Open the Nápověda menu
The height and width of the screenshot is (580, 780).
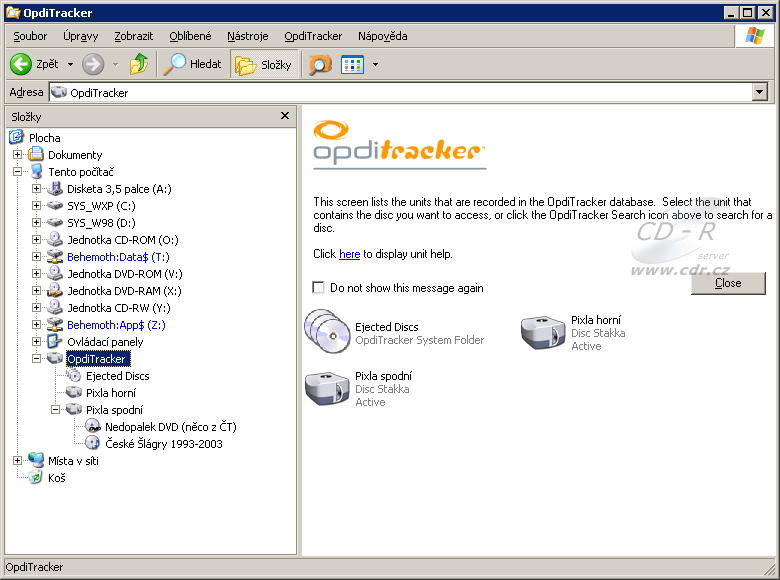pos(383,36)
